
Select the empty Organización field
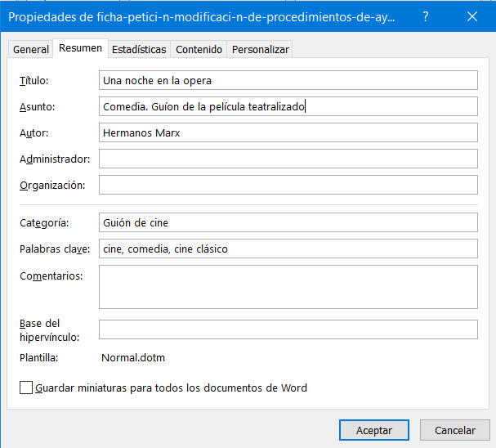pyautogui.click(x=288, y=185)
